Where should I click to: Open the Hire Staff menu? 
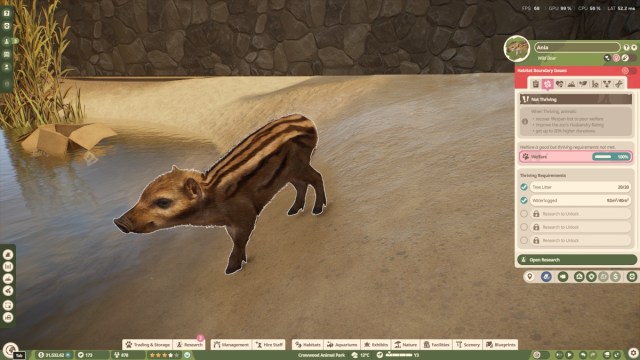[x=269, y=344]
